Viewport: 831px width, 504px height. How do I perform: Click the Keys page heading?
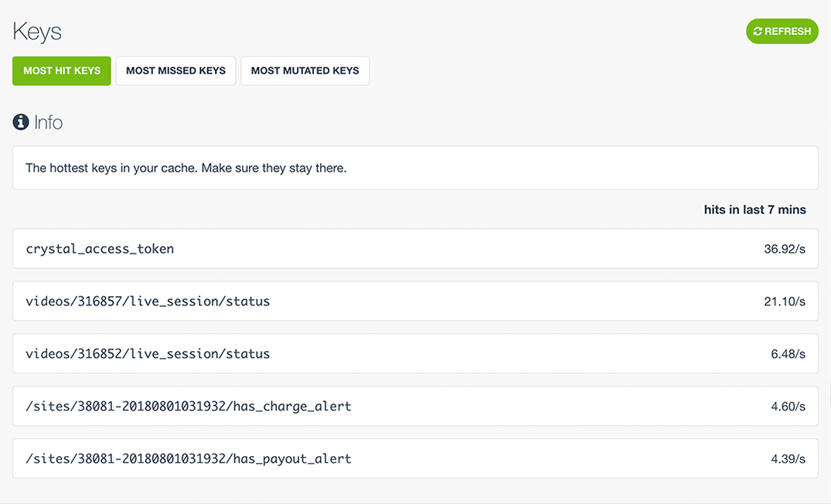tap(36, 32)
